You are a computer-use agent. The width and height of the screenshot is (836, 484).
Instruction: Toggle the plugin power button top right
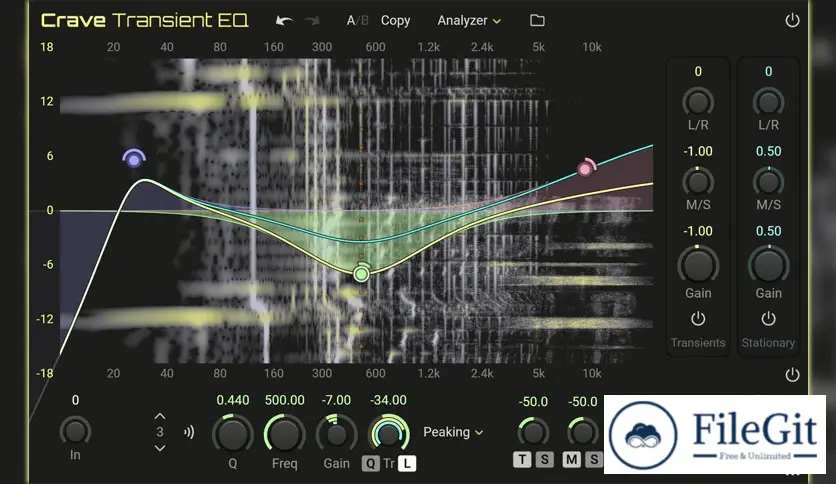click(792, 20)
